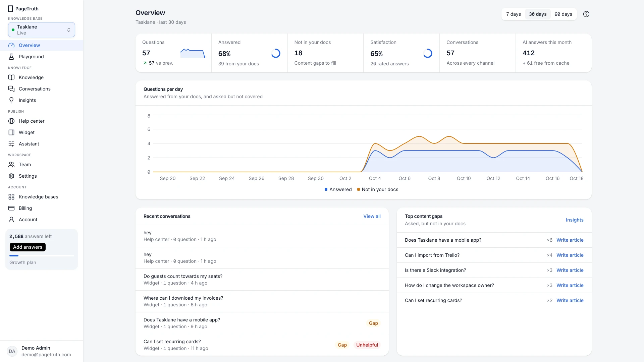644x362 pixels.
Task: Write article for recurring cards gap
Action: [x=570, y=300]
